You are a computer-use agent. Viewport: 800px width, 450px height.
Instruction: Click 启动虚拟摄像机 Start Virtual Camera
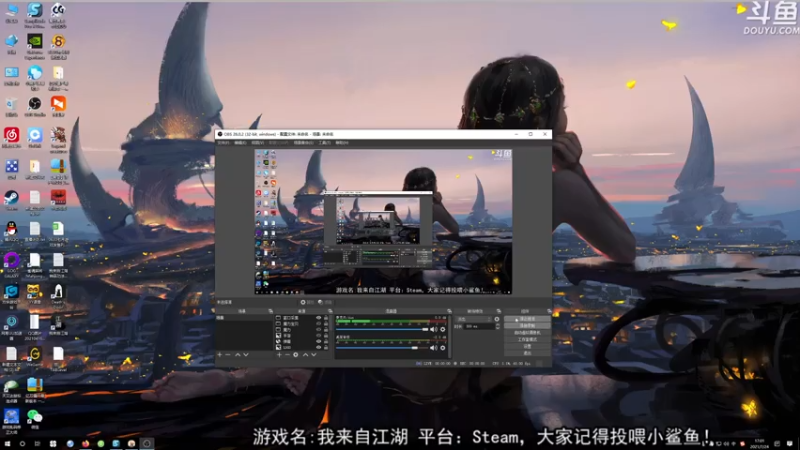[x=527, y=333]
